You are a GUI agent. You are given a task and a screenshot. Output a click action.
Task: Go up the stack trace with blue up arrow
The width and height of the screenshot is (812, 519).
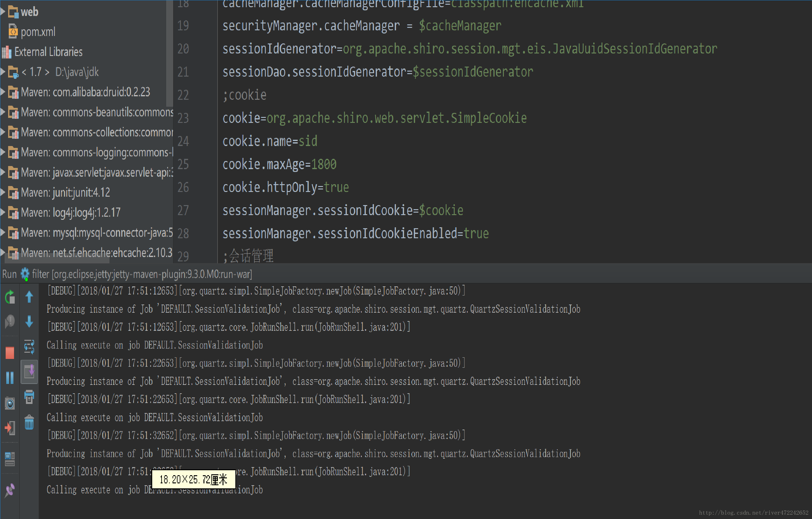click(x=29, y=297)
